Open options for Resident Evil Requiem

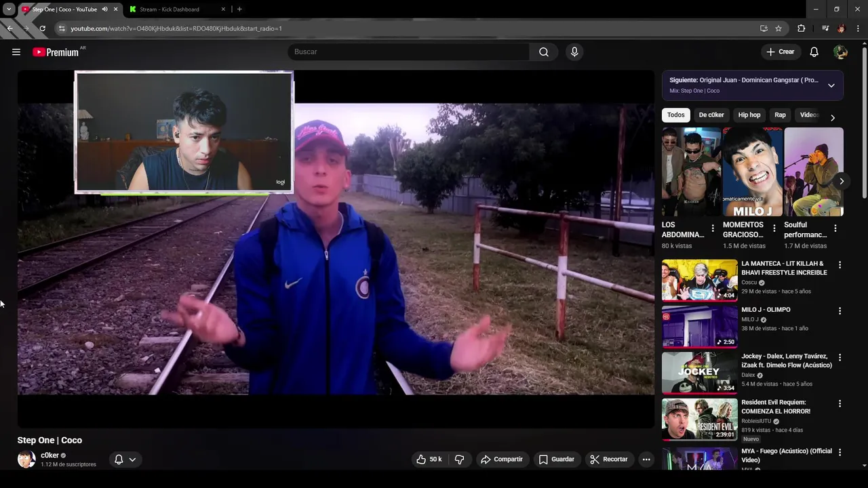coord(840,403)
